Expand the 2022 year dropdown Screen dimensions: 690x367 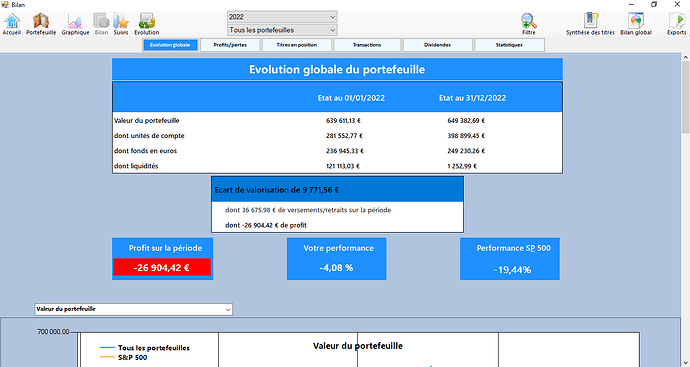[282, 17]
